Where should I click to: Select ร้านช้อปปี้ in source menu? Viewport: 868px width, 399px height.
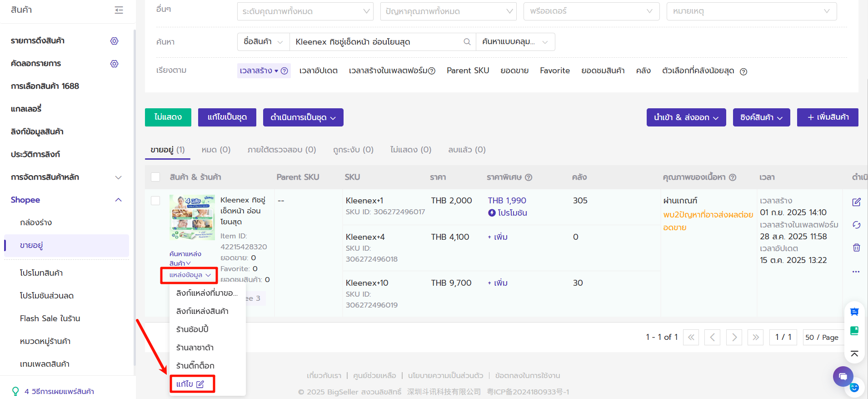192,329
